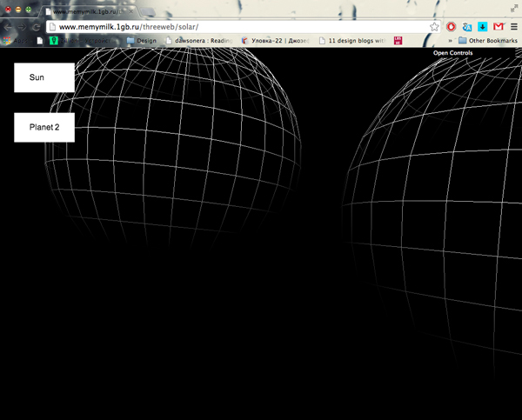The height and width of the screenshot is (420, 522).
Task: Click the address bar URL field
Action: point(235,27)
